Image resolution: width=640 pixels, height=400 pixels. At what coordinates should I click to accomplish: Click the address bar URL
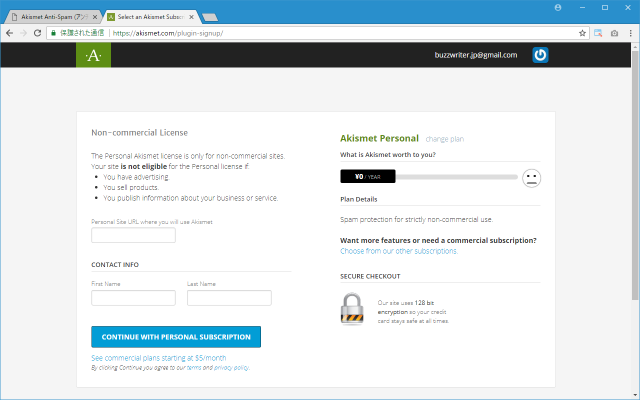168,33
